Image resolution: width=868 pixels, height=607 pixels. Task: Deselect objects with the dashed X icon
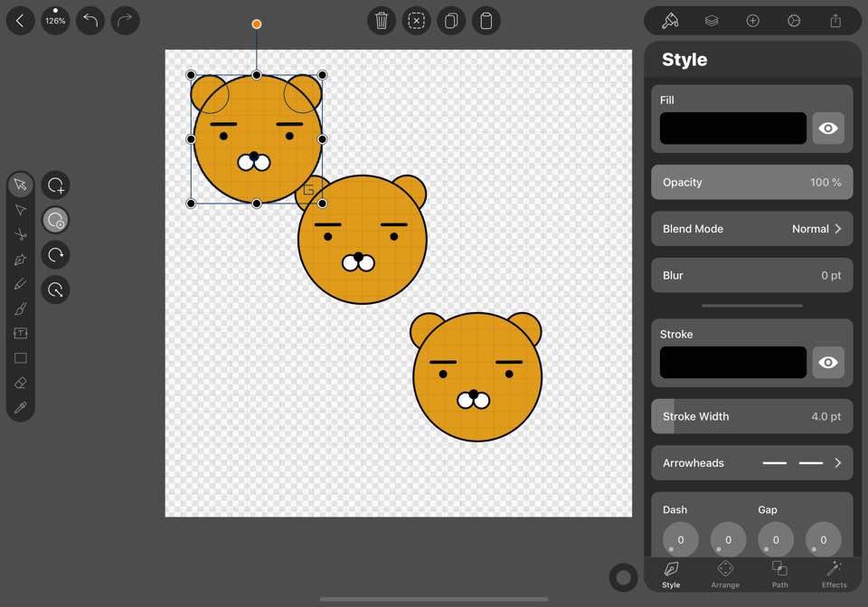click(416, 21)
